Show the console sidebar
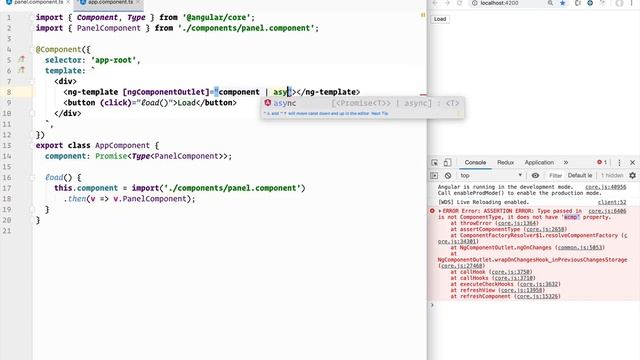Screen dimensions: 640x360 click(434, 176)
